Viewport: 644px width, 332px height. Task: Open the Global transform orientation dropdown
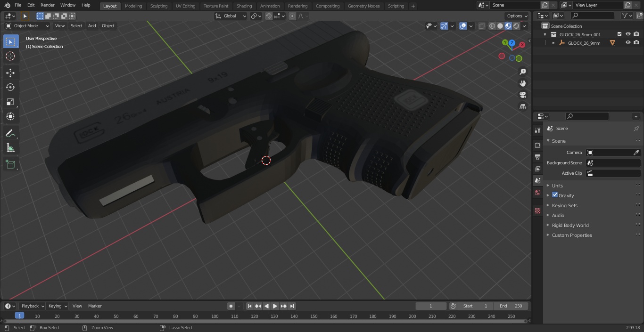coord(231,16)
